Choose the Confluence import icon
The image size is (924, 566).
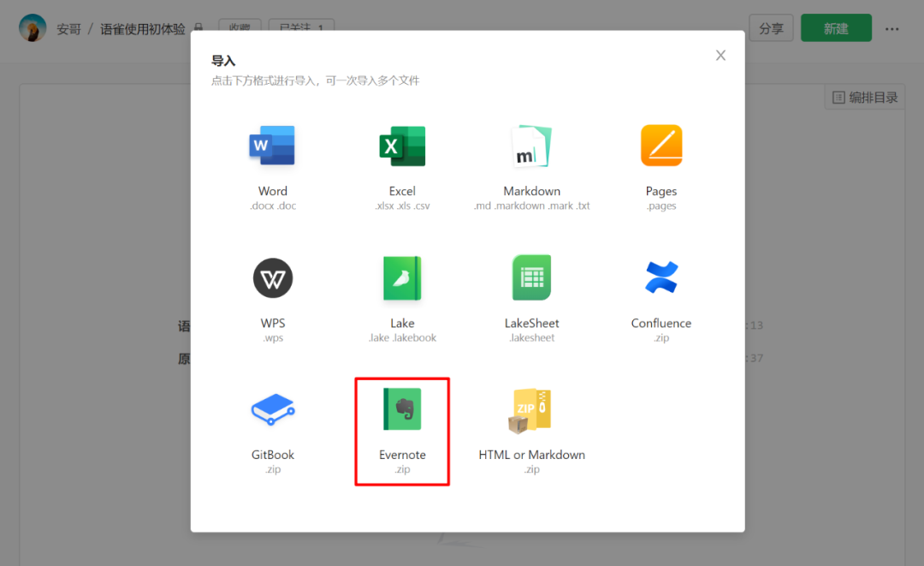(x=661, y=277)
